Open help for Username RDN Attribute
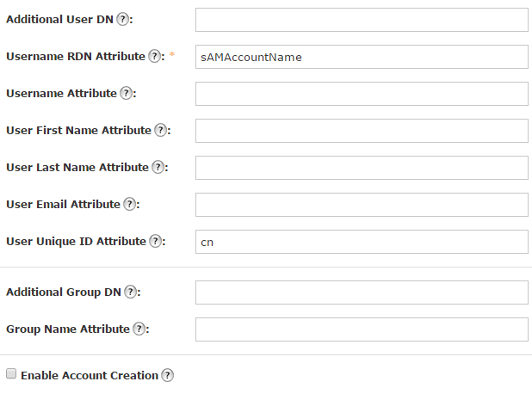The height and width of the screenshot is (394, 532). click(x=155, y=56)
